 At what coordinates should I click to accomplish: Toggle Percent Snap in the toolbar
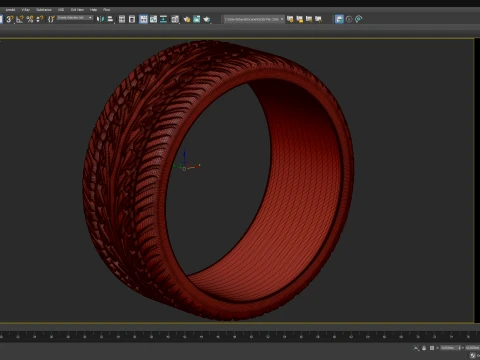click(x=30, y=19)
